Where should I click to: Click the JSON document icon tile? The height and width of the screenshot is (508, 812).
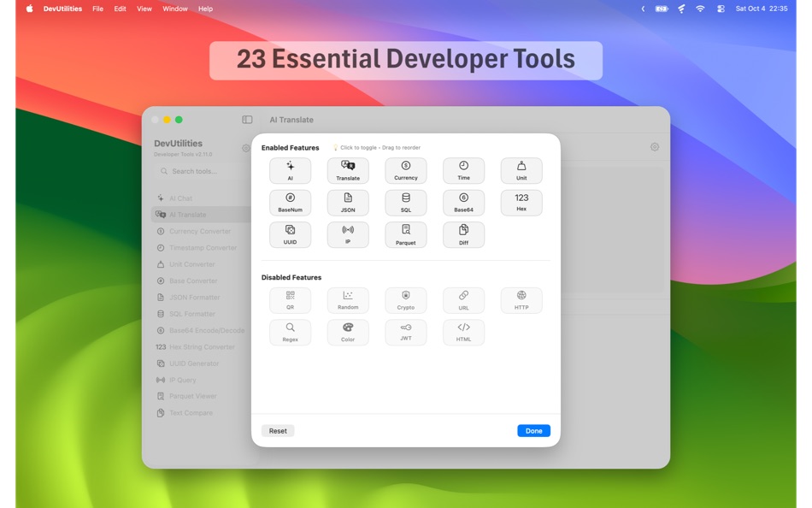click(348, 203)
